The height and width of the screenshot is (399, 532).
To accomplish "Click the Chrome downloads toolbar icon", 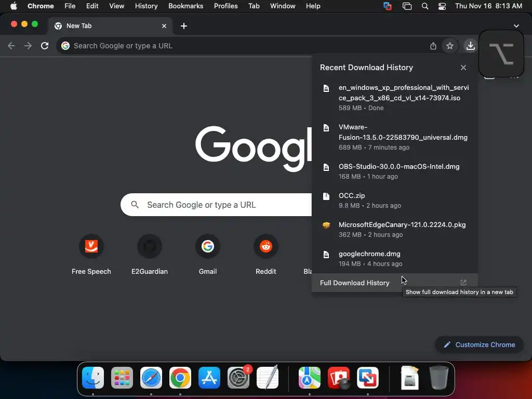I will (x=470, y=46).
